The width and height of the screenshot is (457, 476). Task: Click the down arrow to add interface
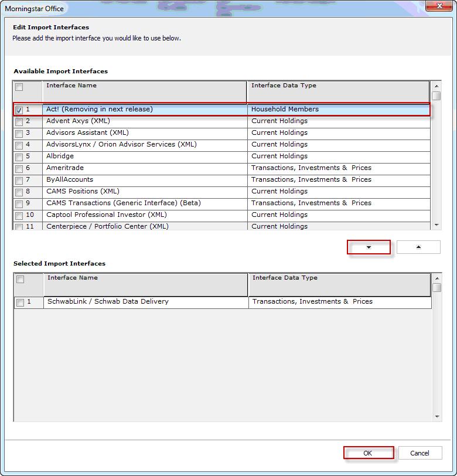[369, 247]
